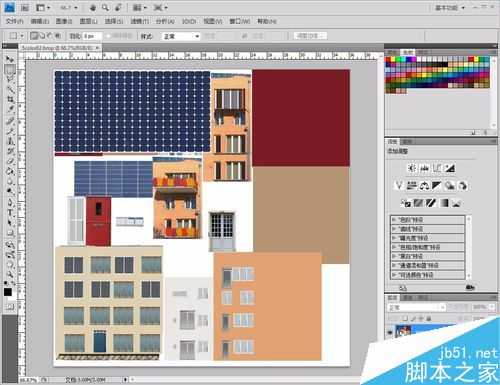The image size is (500, 385).
Task: Select the Rectangular Marquee tool in the toolbox
Action: [x=10, y=69]
